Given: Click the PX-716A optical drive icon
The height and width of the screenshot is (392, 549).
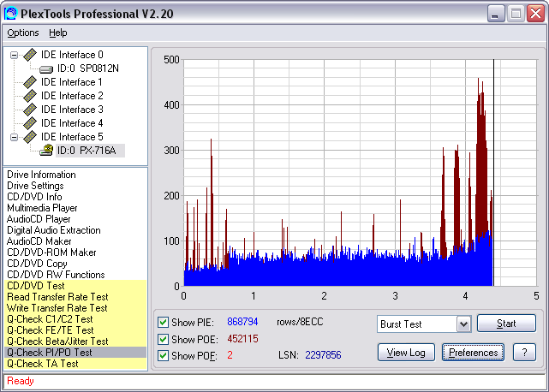Looking at the screenshot, I should click(46, 151).
